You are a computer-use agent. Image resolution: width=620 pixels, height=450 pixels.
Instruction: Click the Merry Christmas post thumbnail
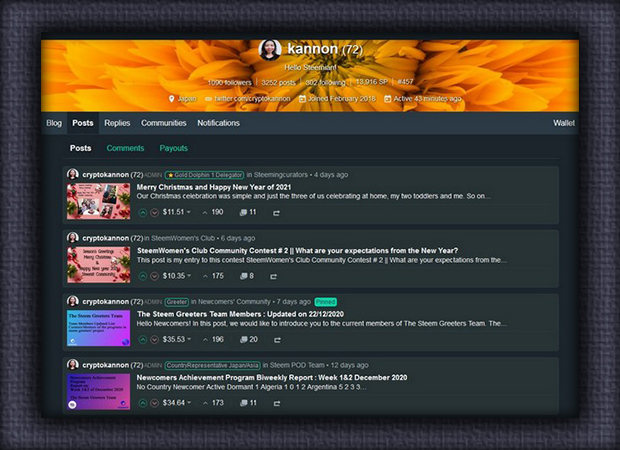[x=98, y=201]
